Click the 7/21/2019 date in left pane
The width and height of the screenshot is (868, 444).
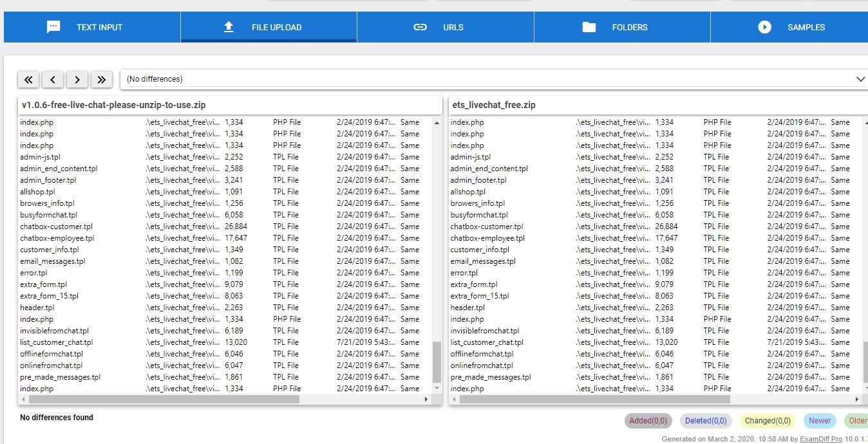[366, 342]
